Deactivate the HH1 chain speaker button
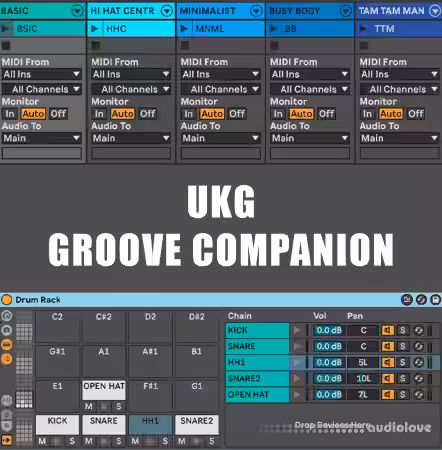 387,362
